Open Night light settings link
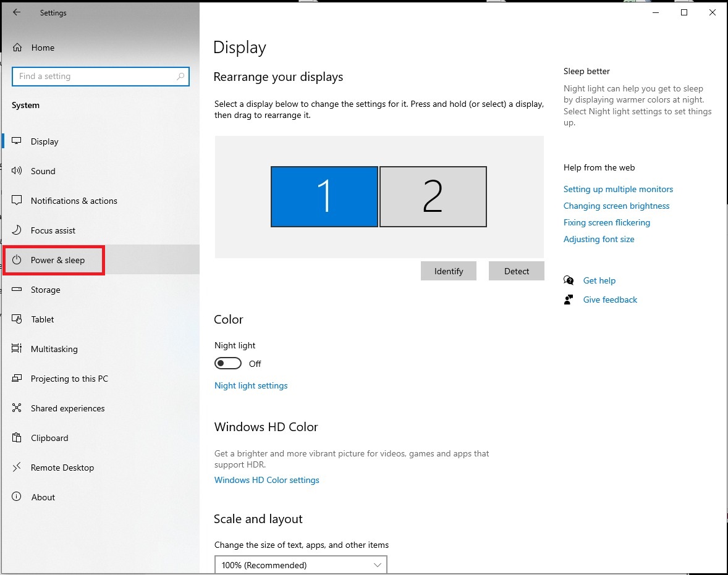The image size is (728, 575). (251, 385)
